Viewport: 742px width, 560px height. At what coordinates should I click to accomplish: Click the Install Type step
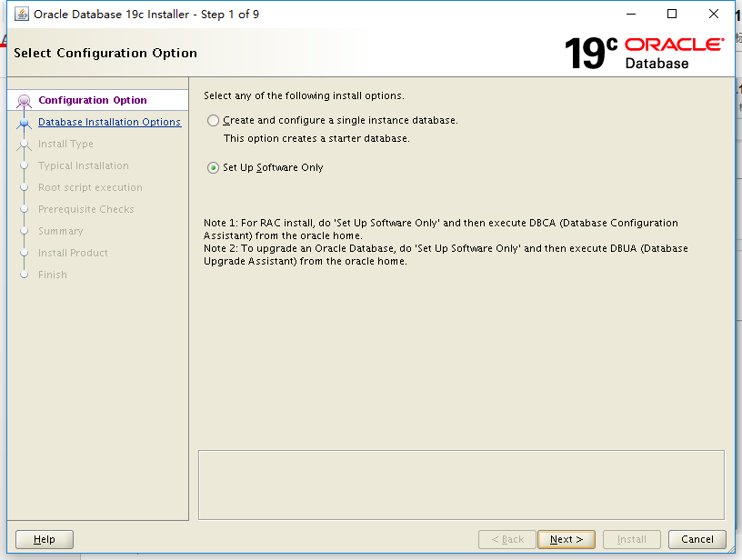65,144
